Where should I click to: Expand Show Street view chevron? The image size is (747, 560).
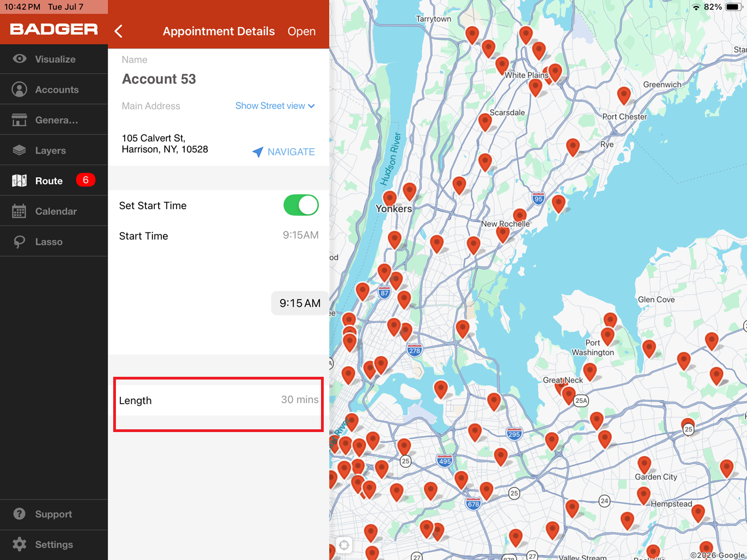pyautogui.click(x=311, y=106)
